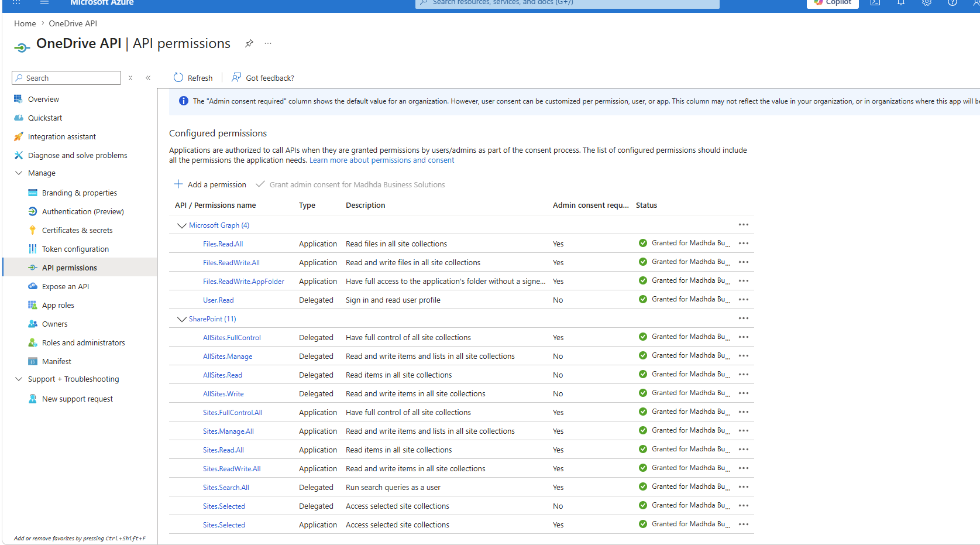Collapse the Microsoft Graph permissions group
Image resolution: width=980 pixels, height=545 pixels.
tap(182, 225)
